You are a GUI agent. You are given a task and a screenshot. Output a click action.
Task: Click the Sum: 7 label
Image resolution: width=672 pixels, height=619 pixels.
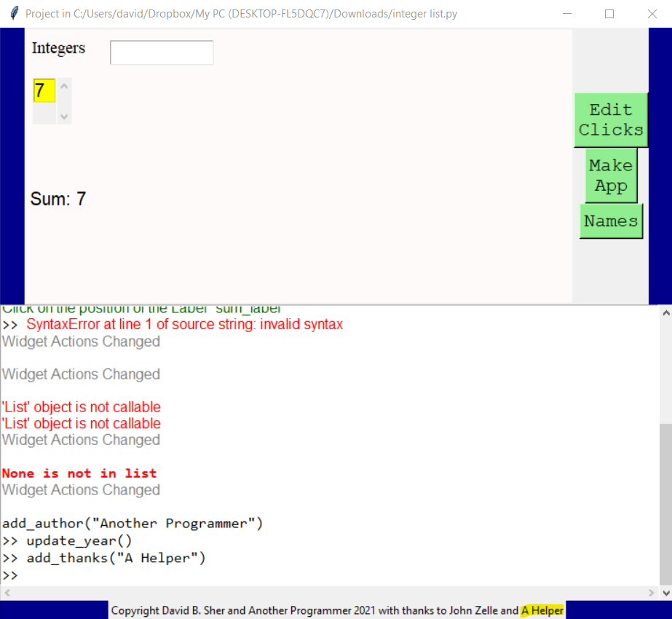(x=58, y=199)
